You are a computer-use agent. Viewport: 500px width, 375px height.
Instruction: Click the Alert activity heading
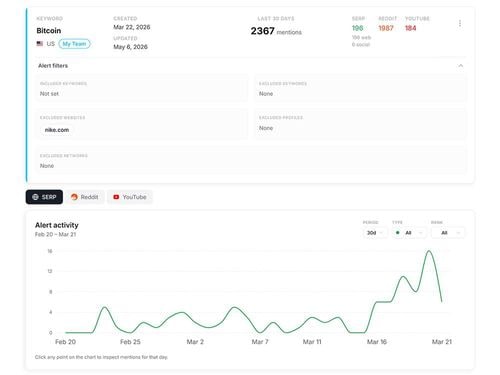tap(57, 225)
